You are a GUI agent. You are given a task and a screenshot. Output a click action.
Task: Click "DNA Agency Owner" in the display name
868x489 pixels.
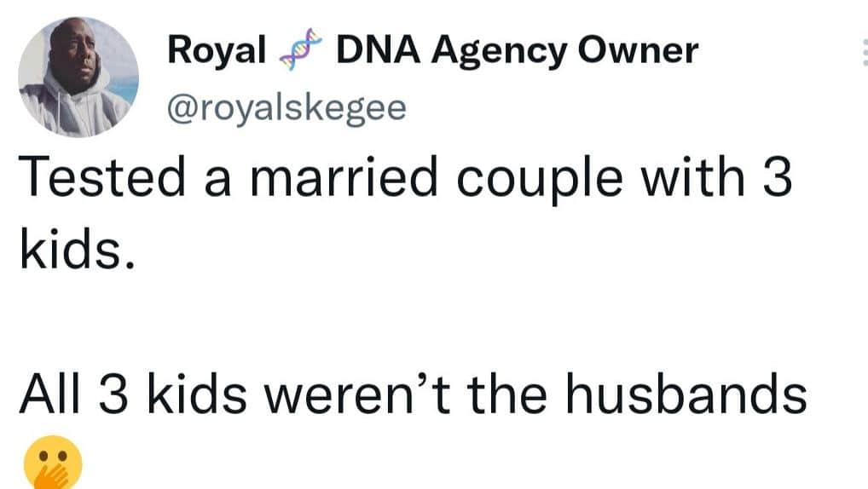pos(517,52)
